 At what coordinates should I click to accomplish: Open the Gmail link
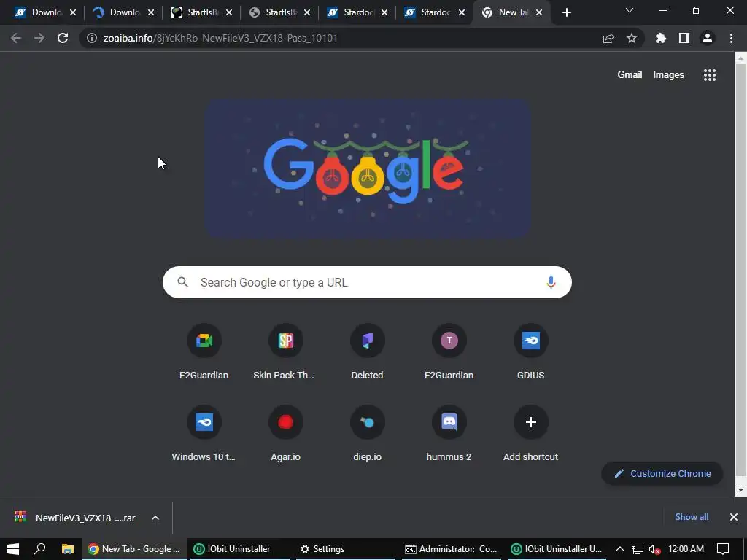630,75
